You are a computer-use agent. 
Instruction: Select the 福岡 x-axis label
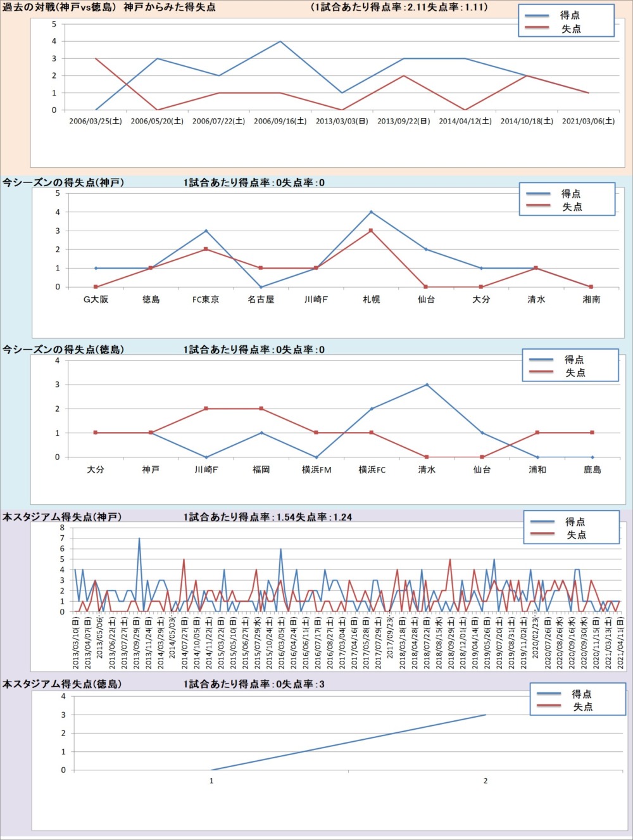tap(261, 469)
